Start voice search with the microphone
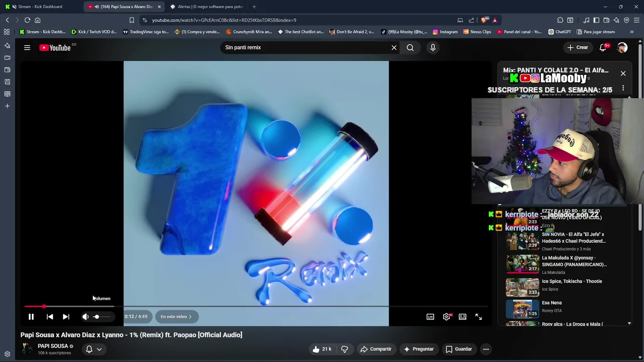This screenshot has height=362, width=644. click(x=433, y=47)
